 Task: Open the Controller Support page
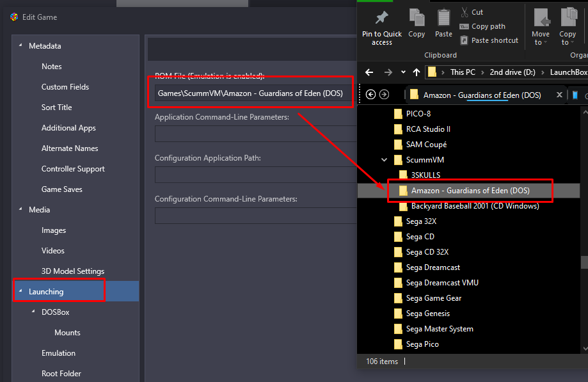pyautogui.click(x=73, y=169)
